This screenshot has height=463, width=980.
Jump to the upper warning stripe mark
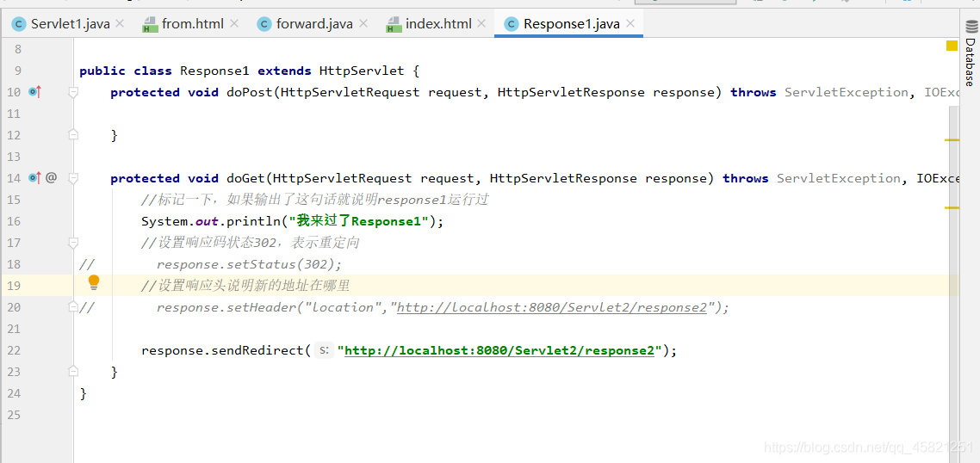(x=952, y=140)
